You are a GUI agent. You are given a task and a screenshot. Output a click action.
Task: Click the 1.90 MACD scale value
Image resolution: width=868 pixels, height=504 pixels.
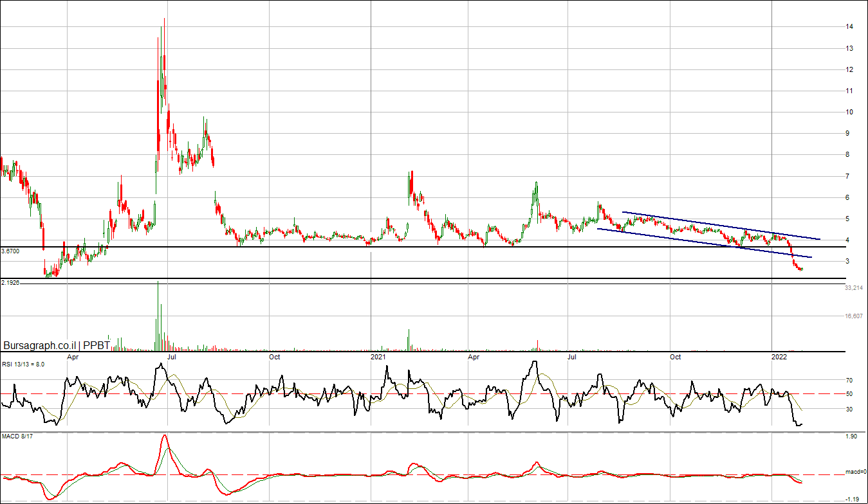click(x=851, y=437)
